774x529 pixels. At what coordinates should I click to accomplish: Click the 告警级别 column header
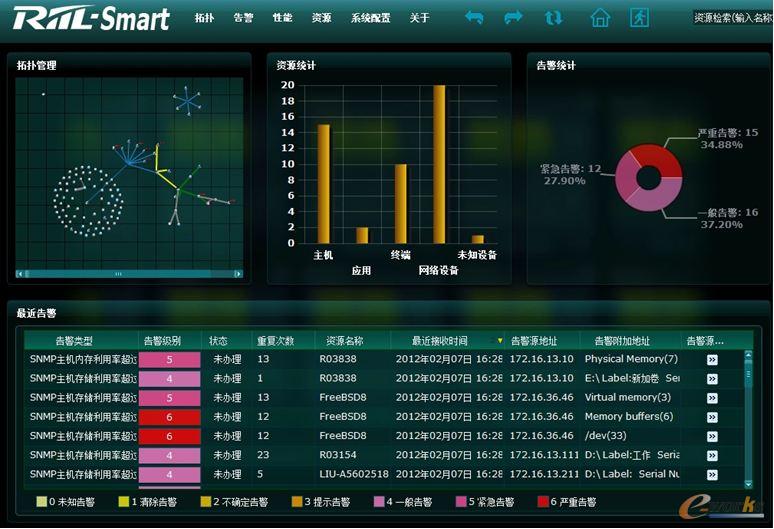pos(162,341)
